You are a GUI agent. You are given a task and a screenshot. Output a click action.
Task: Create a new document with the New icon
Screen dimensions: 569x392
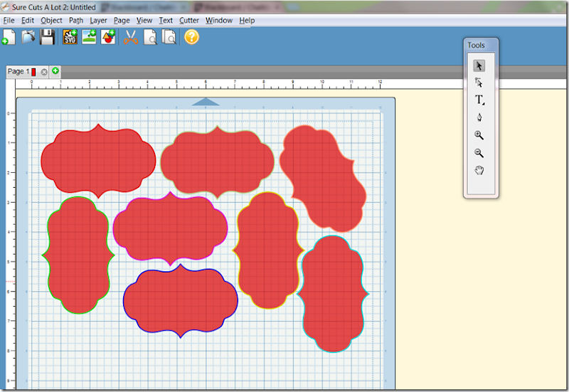[9, 38]
